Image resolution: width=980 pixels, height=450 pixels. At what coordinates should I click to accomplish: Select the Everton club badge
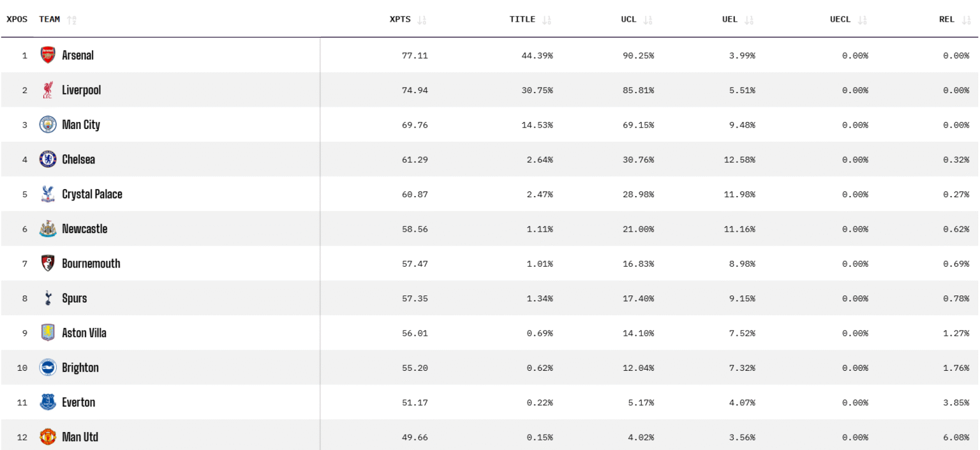pyautogui.click(x=48, y=402)
